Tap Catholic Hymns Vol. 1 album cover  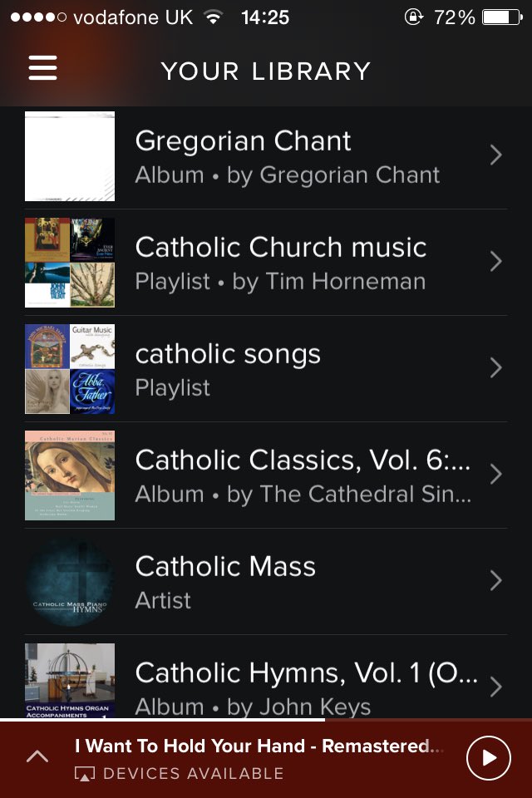coord(70,681)
